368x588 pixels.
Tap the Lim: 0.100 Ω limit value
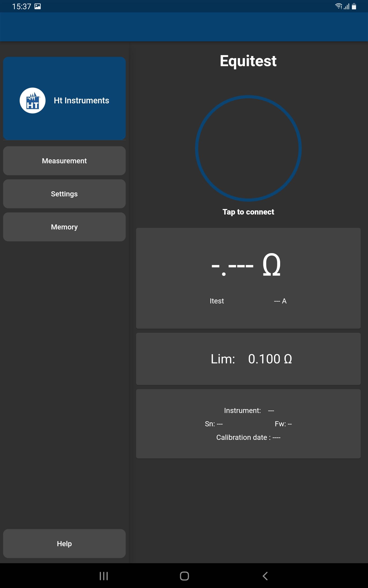(251, 359)
